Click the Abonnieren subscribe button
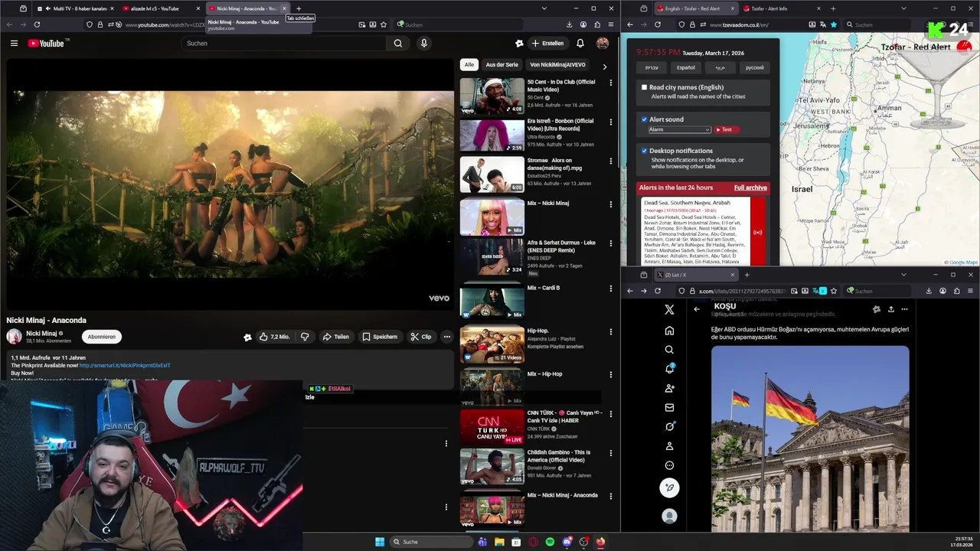 101,337
